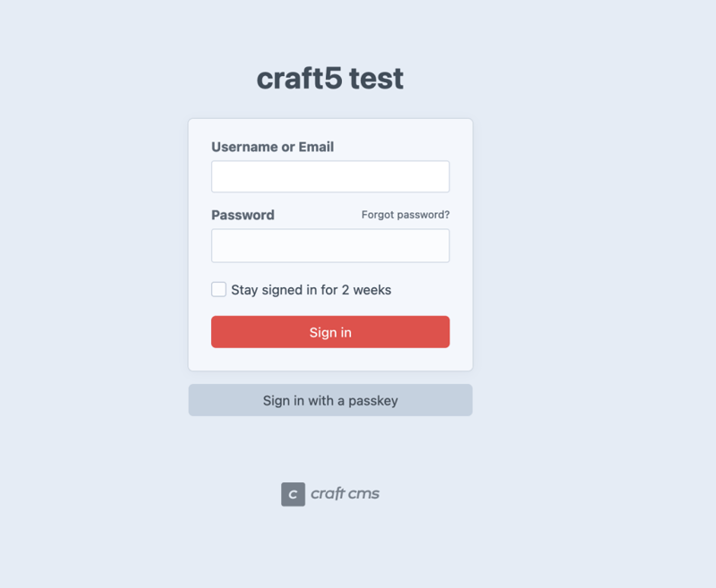Select the word 'test' in page title

[376, 79]
